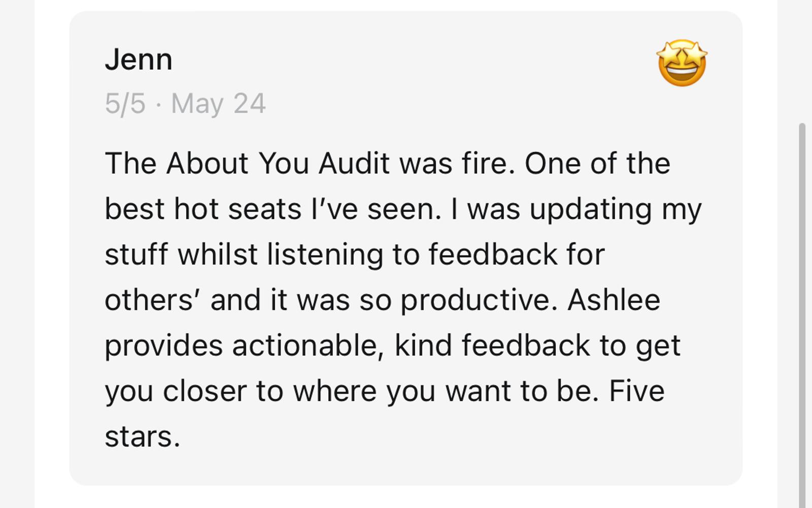Screen dimensions: 812x508
Task: Click the star-struck emoji icon
Action: 682,63
